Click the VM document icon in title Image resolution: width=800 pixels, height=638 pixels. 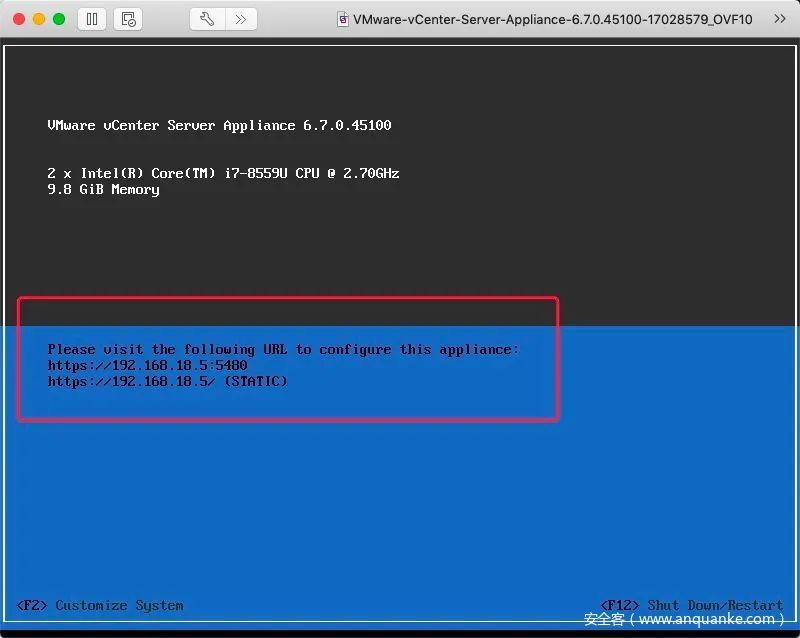(x=343, y=19)
